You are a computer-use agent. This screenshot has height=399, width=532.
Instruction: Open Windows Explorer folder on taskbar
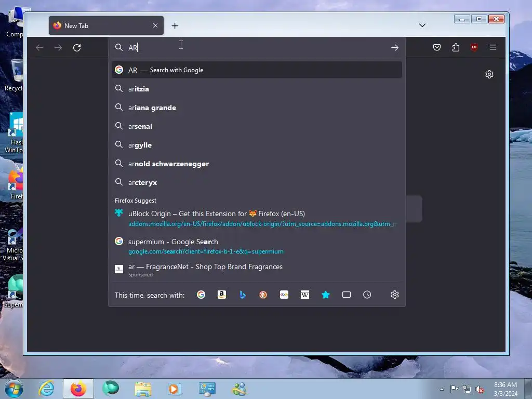click(143, 389)
